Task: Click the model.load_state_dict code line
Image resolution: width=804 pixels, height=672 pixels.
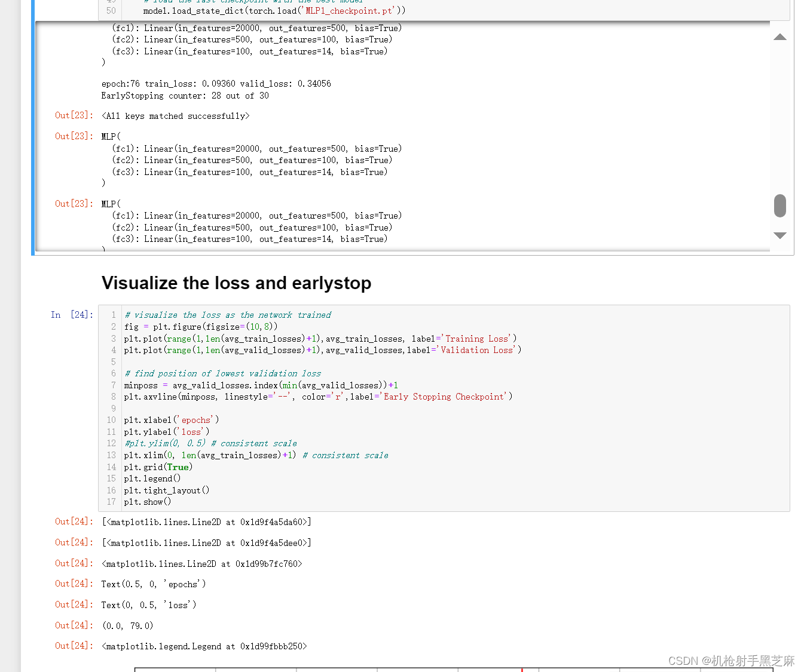Action: (274, 11)
